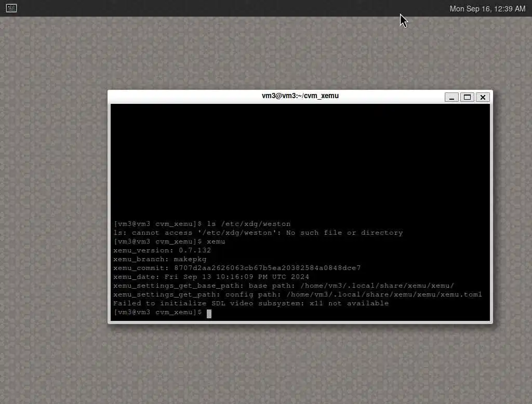Image resolution: width=532 pixels, height=404 pixels.
Task: Click the '[vm3@vm3 cvm_xemu]$ xemu' command line
Action: [x=169, y=241]
